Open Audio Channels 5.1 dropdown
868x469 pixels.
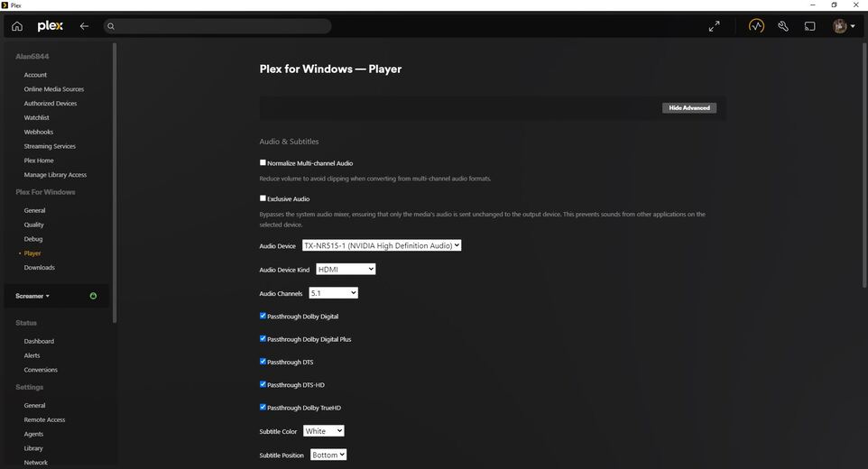(333, 293)
